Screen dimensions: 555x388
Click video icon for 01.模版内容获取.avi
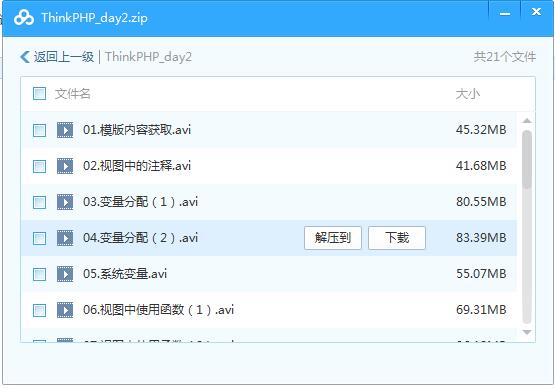tap(65, 130)
